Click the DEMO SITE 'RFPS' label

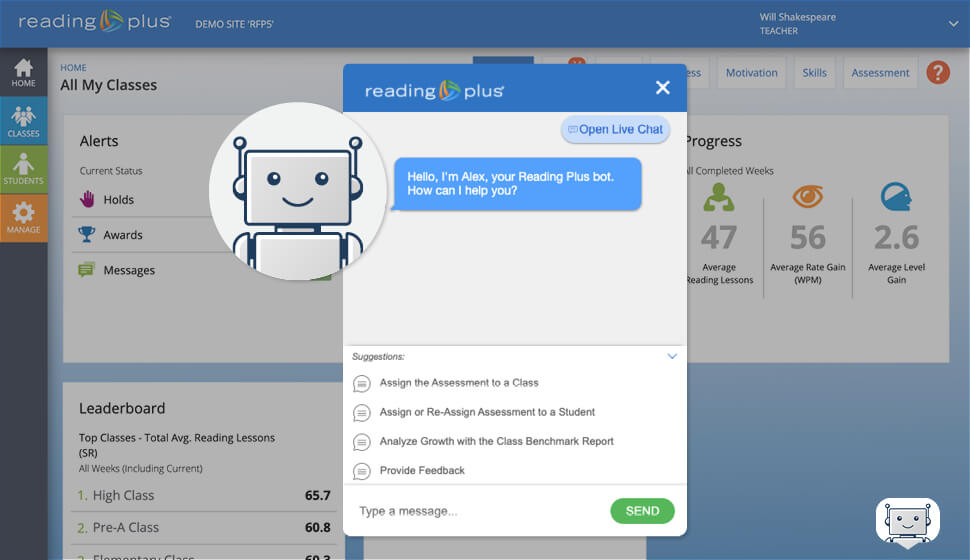click(234, 24)
